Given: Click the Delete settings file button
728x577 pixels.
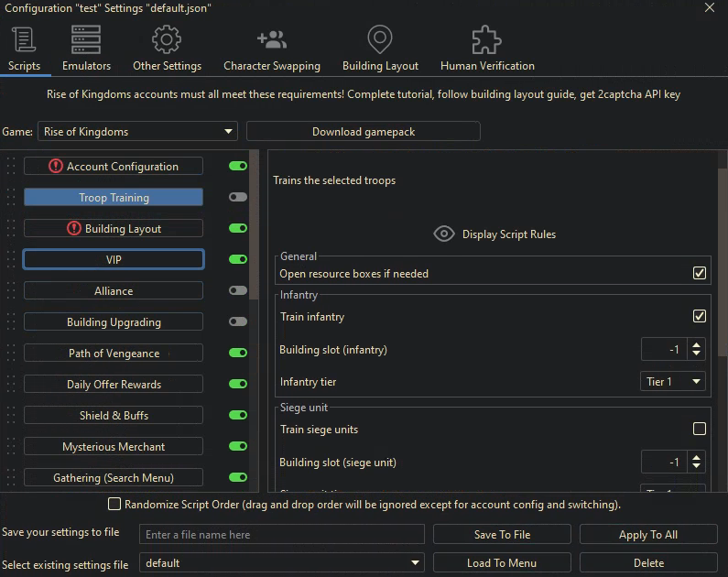Looking at the screenshot, I should coord(648,562).
